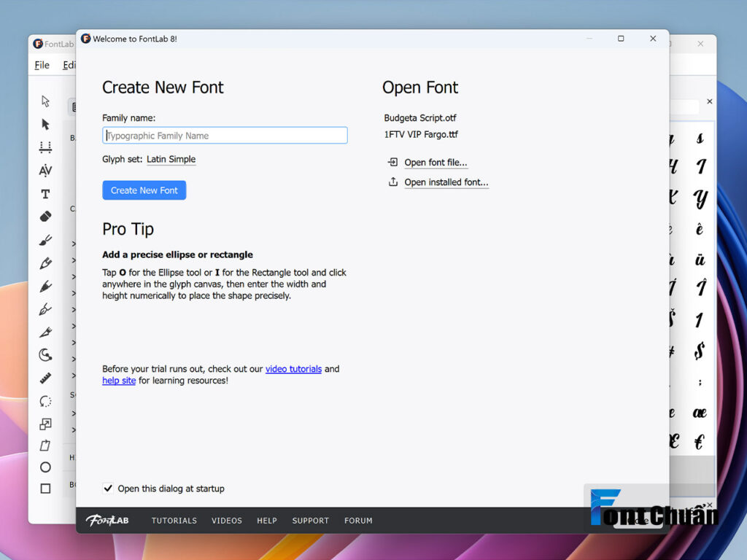This screenshot has height=560, width=747.
Task: Open recent file Budgeta Script.otf
Action: [x=420, y=118]
